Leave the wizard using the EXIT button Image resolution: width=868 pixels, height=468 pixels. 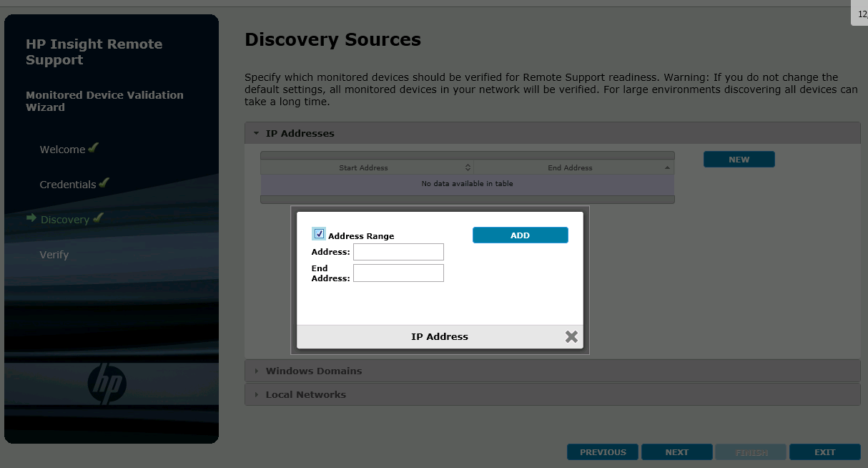(x=824, y=452)
